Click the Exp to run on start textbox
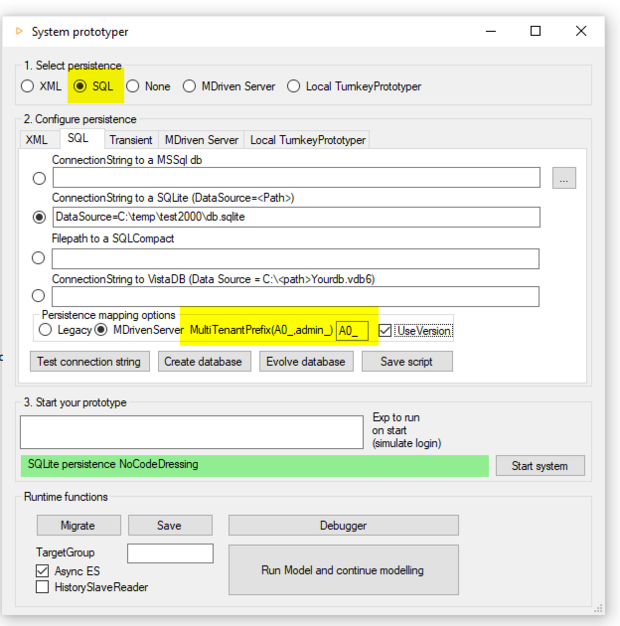 [192, 432]
